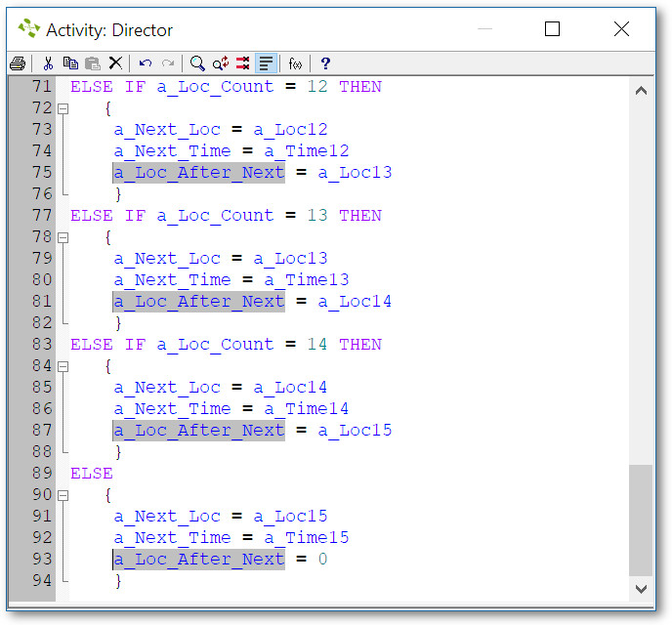The width and height of the screenshot is (672, 625).
Task: Click a_Loc_After_Next on line 81
Action: [x=199, y=302]
